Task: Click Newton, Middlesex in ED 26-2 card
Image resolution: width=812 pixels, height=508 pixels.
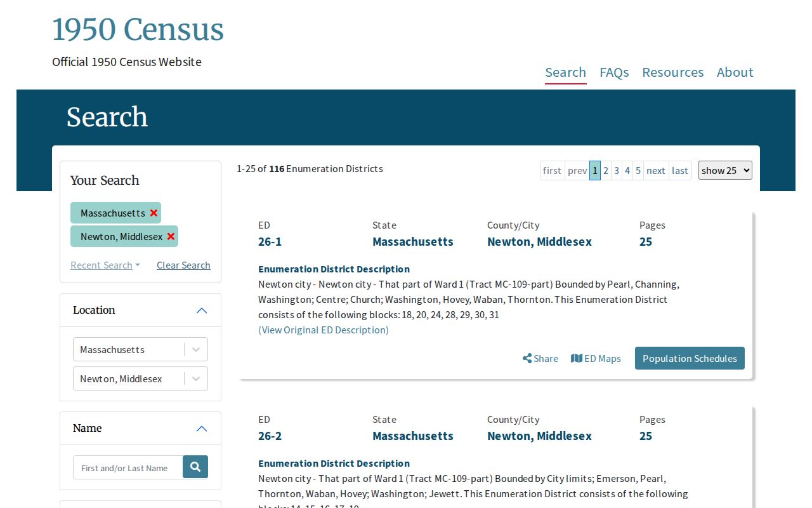Action: pyautogui.click(x=539, y=436)
